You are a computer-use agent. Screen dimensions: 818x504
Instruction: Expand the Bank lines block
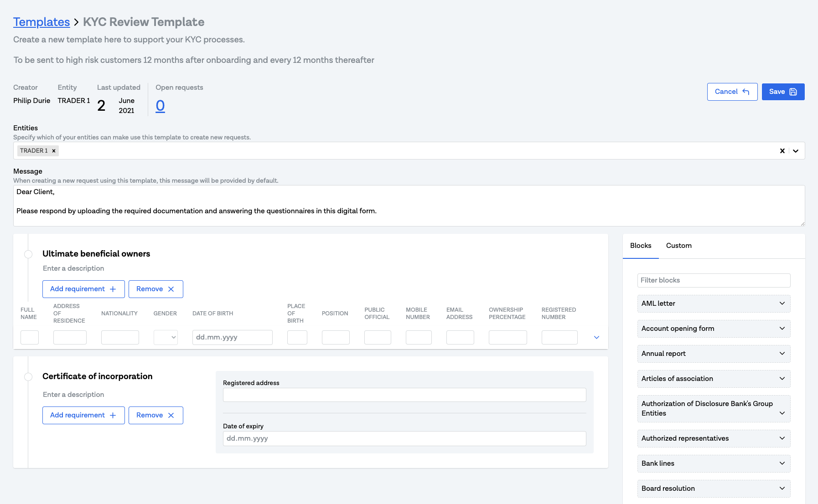(x=782, y=463)
